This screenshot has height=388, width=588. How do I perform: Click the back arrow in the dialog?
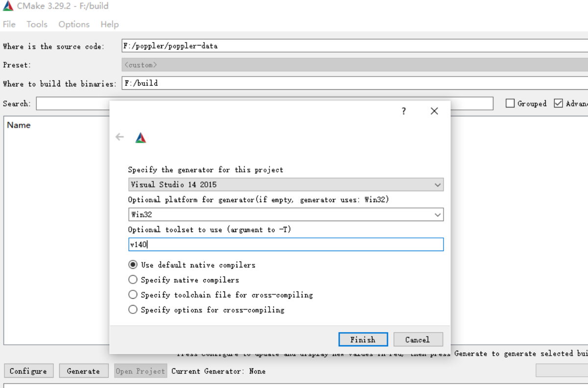click(120, 137)
